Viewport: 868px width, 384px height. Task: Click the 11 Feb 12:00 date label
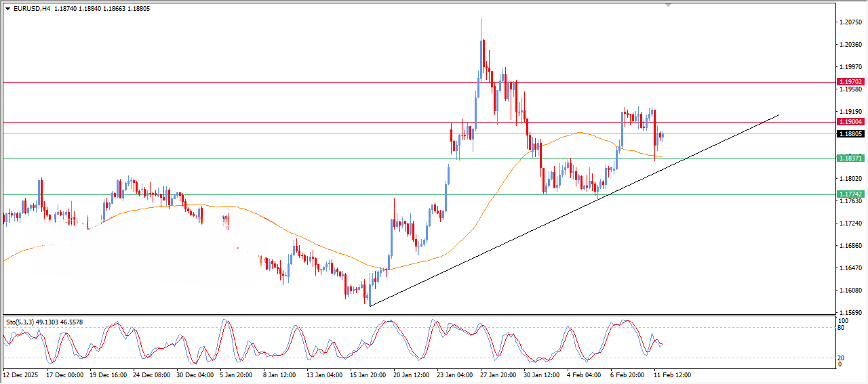(671, 375)
